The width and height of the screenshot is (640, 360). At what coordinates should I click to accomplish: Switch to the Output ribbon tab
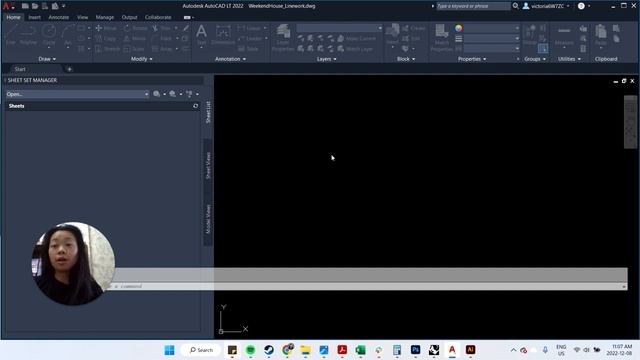coord(129,17)
